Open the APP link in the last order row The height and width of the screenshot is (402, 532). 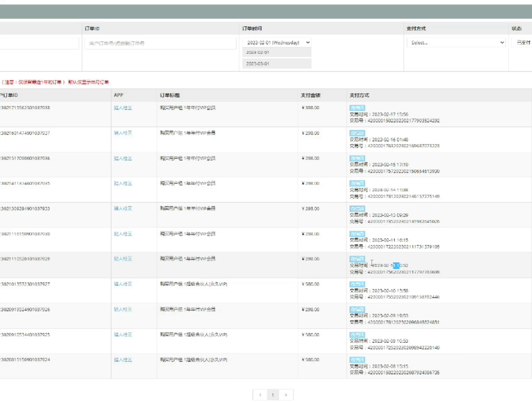click(123, 360)
